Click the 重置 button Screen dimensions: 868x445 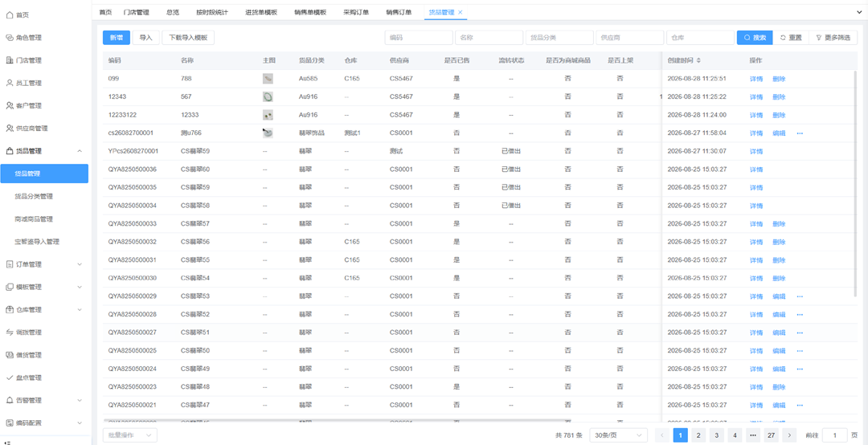[x=791, y=38]
